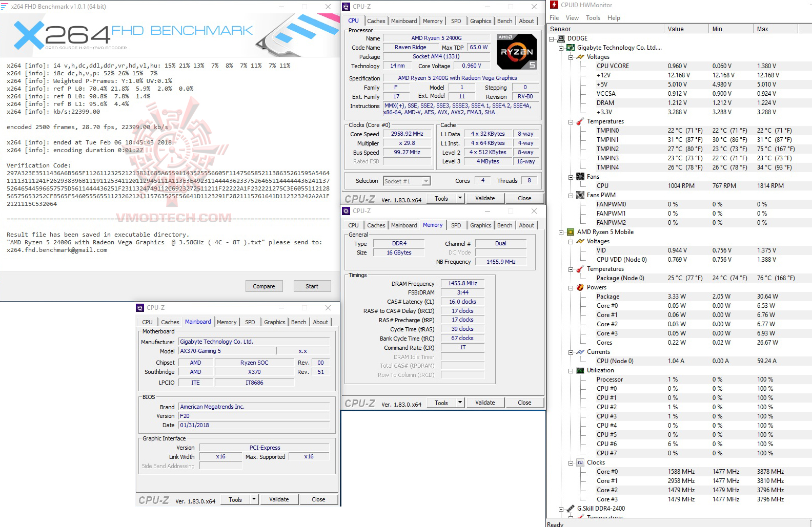Open the Bench tab in top CPU-Z window
This screenshot has width=812, height=527.
point(504,21)
